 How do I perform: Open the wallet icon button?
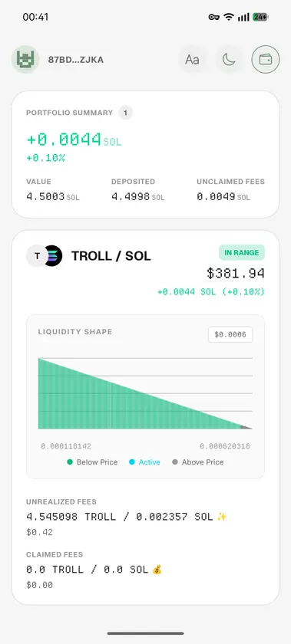coord(266,60)
